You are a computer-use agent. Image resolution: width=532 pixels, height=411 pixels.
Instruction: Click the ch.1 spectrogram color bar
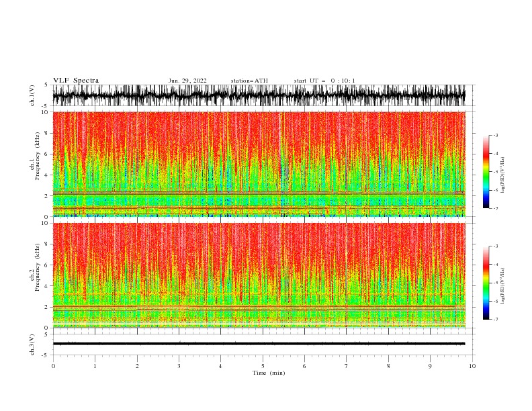click(486, 172)
